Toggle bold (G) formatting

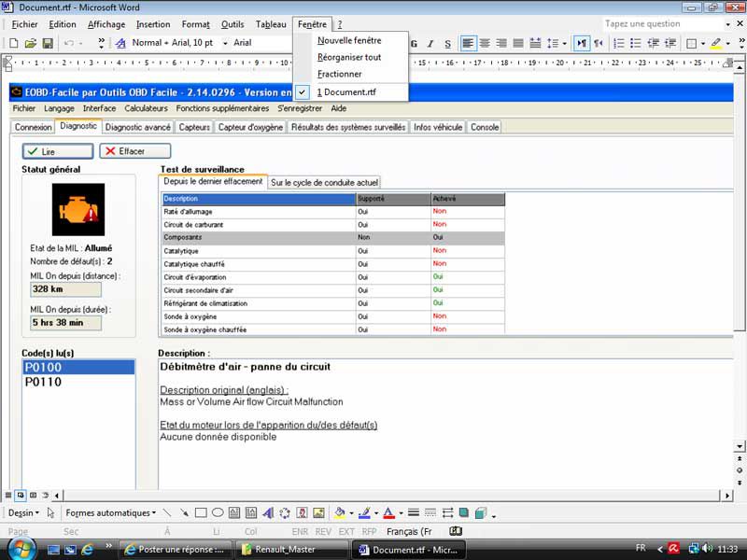tap(414, 43)
